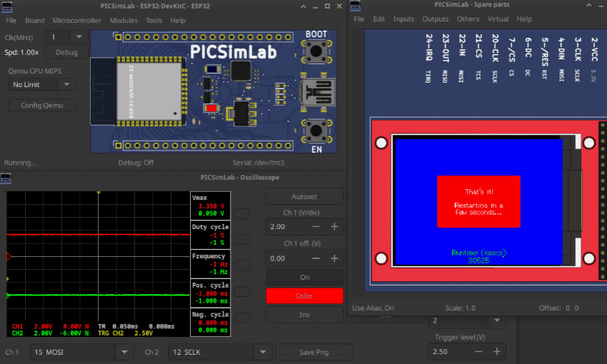Image resolution: width=607 pixels, height=364 pixels.
Task: Decrease Ch 1 offset with minus button
Action: tap(316, 258)
